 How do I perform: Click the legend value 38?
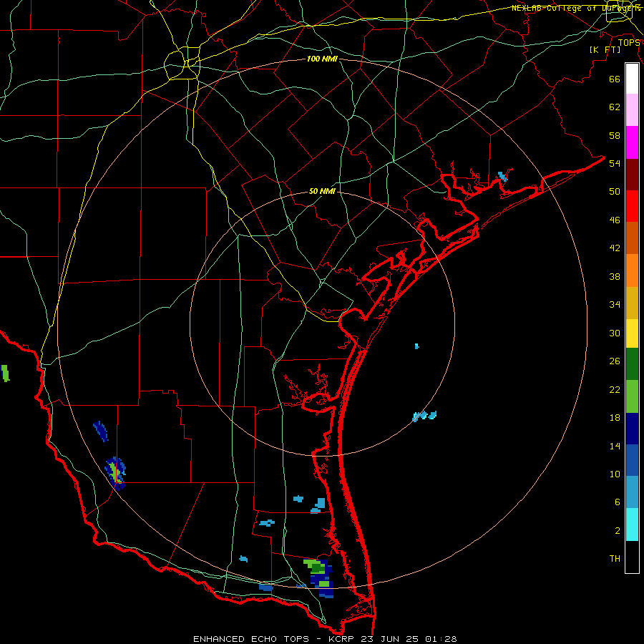click(x=615, y=276)
